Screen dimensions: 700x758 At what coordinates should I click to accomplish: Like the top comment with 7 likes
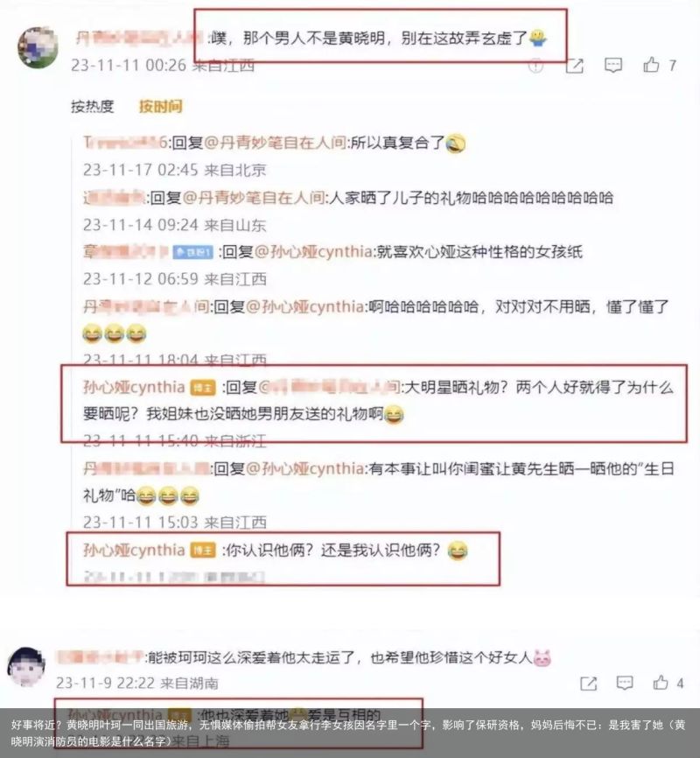[651, 64]
